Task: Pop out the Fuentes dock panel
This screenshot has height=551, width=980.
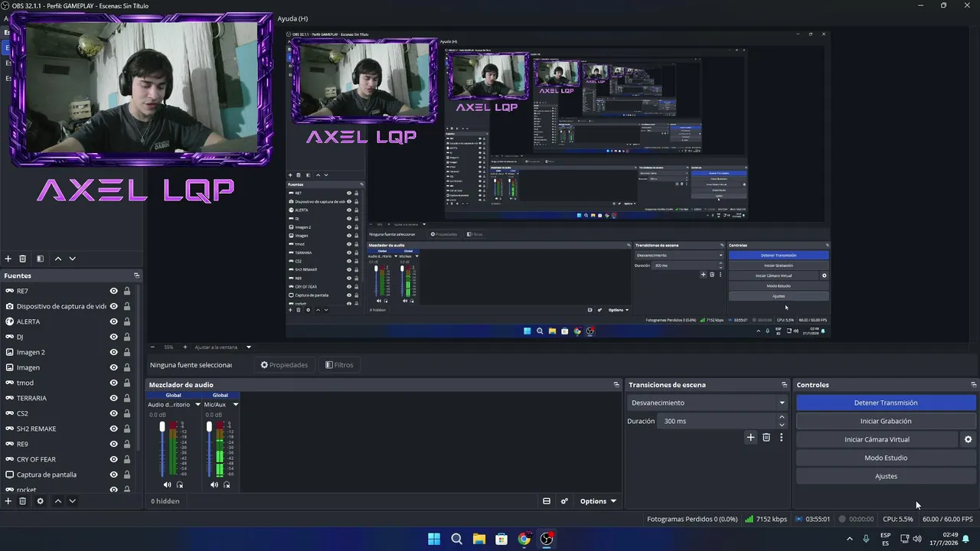Action: (x=136, y=275)
